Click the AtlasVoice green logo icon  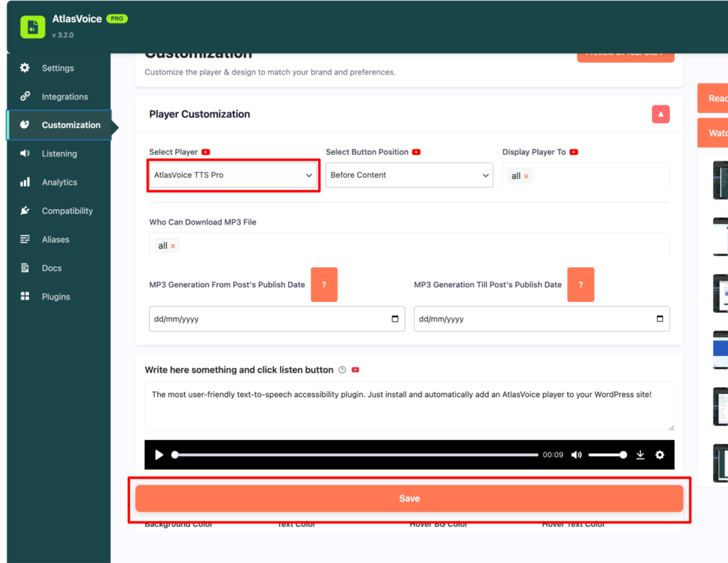pyautogui.click(x=33, y=27)
